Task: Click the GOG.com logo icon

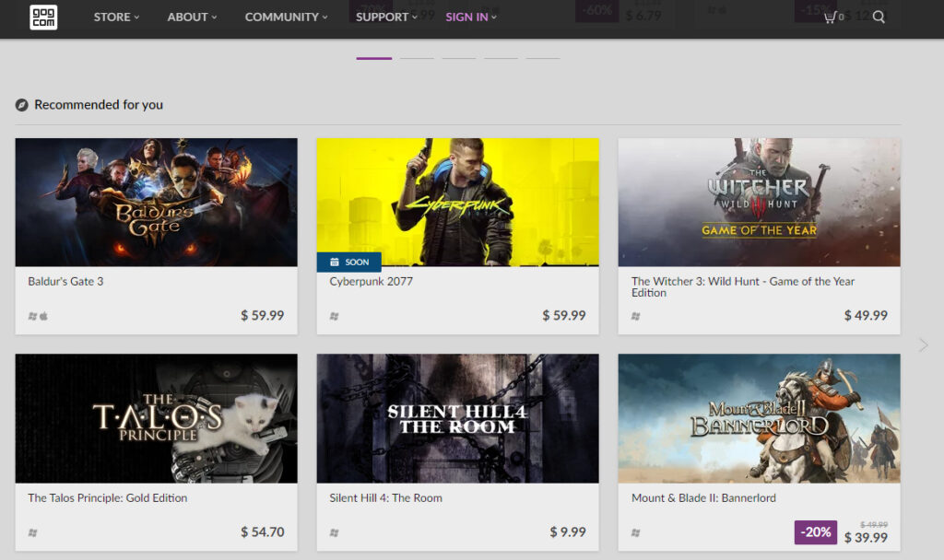Action: coord(43,17)
